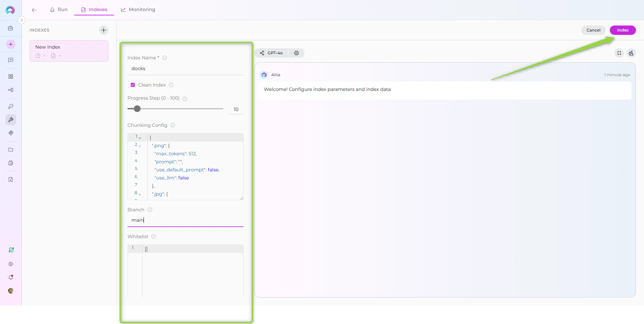The image size is (644, 324).
Task: Click the Chunking Config info icon
Action: pyautogui.click(x=173, y=125)
